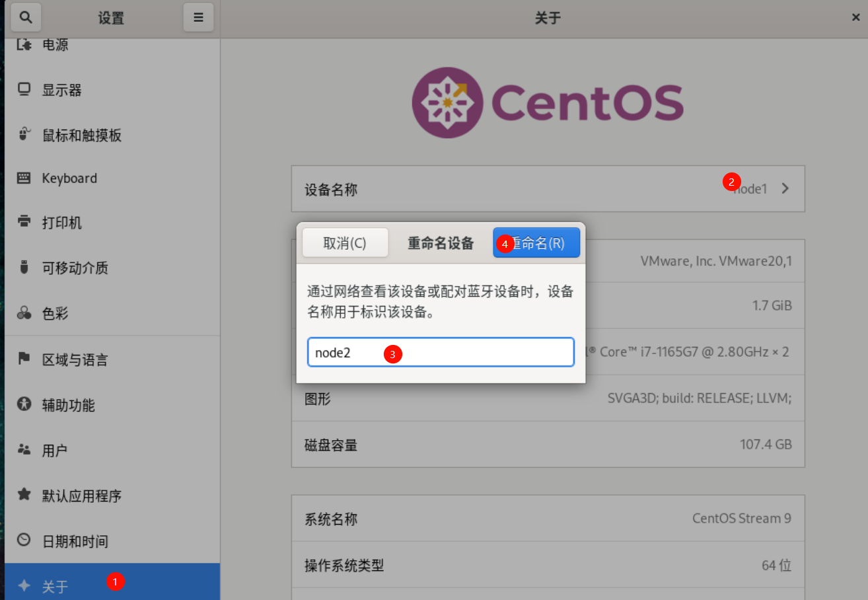Screen dimensions: 868x600
Task: Click the Power (电源) sidebar icon
Action: pyautogui.click(x=24, y=45)
